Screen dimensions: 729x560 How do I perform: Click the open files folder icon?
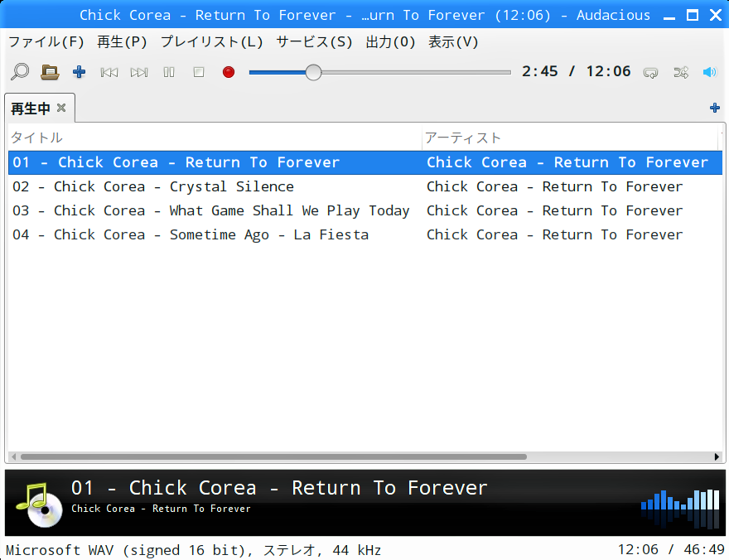50,72
